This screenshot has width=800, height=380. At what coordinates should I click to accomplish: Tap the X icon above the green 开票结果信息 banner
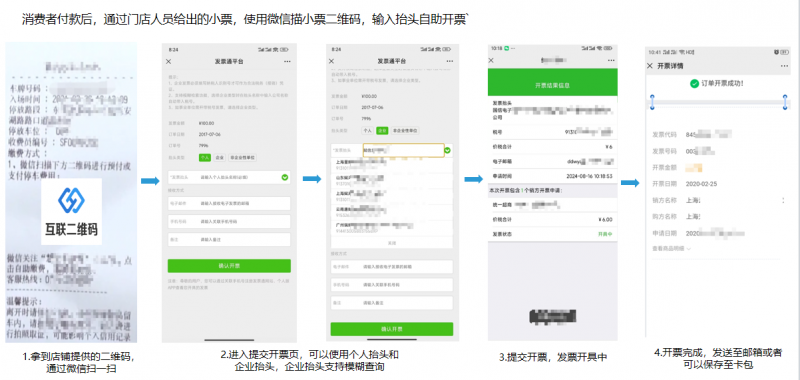pos(491,60)
